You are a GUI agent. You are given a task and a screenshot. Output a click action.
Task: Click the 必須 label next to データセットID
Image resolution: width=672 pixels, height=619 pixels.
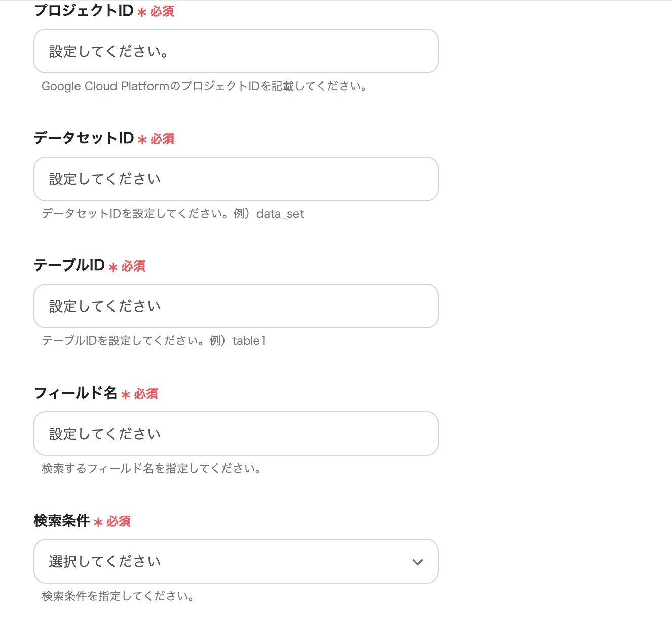click(x=163, y=139)
